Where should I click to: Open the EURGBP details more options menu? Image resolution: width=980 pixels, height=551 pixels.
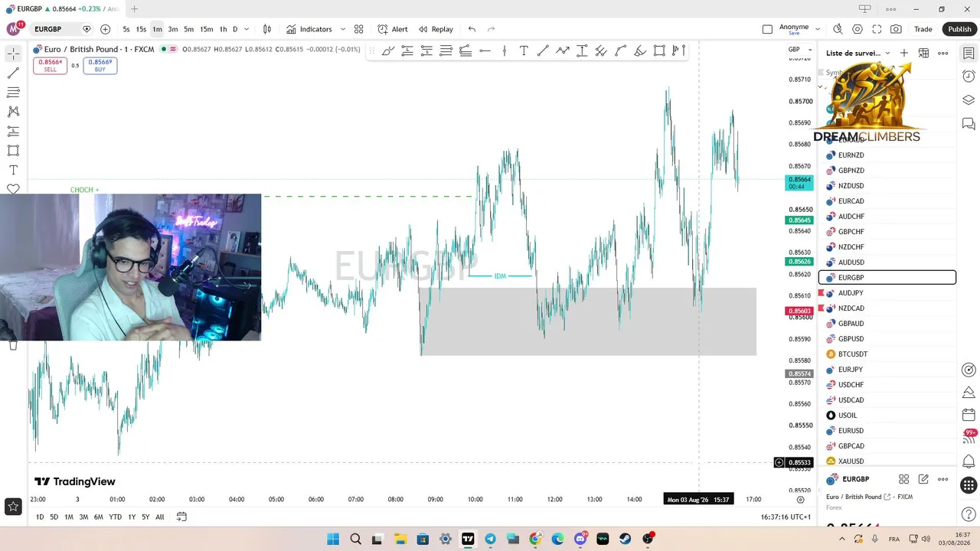tap(943, 479)
